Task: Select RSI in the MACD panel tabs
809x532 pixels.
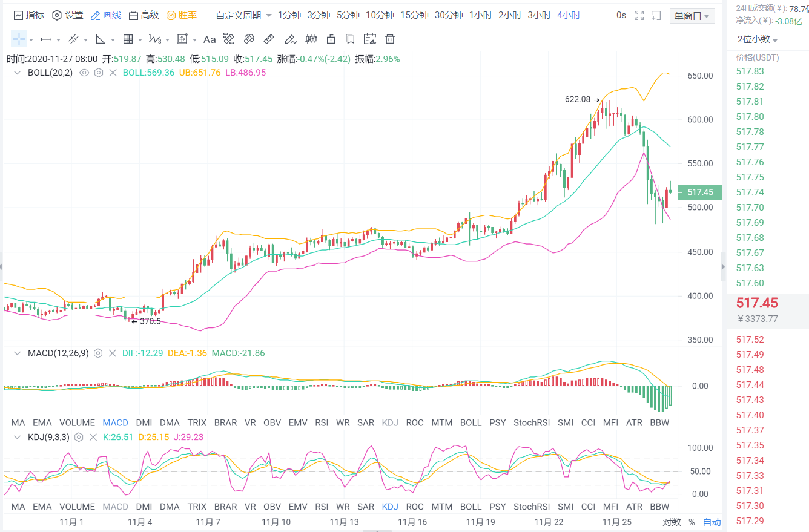Action: 322,422
